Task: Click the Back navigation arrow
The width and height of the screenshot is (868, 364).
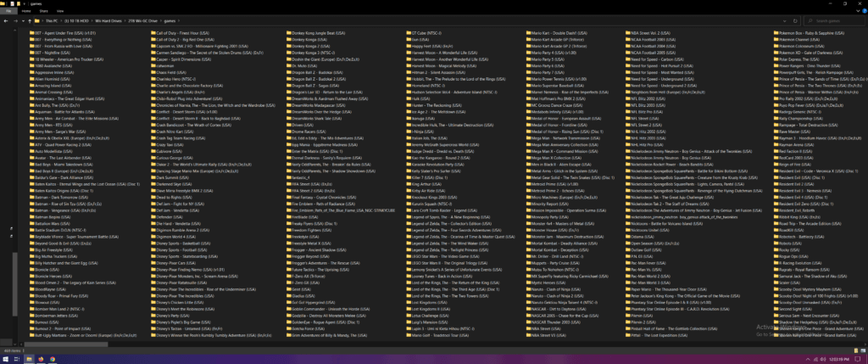Action: (x=5, y=20)
